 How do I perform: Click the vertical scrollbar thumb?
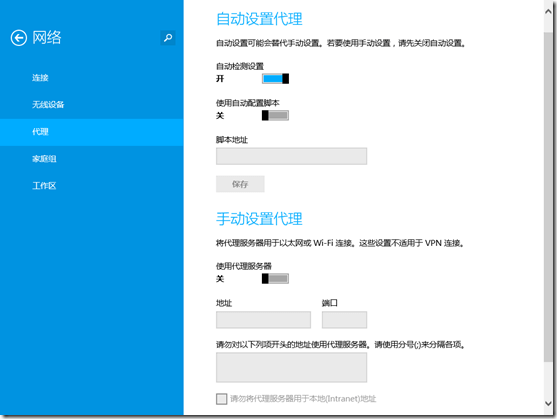click(x=548, y=197)
